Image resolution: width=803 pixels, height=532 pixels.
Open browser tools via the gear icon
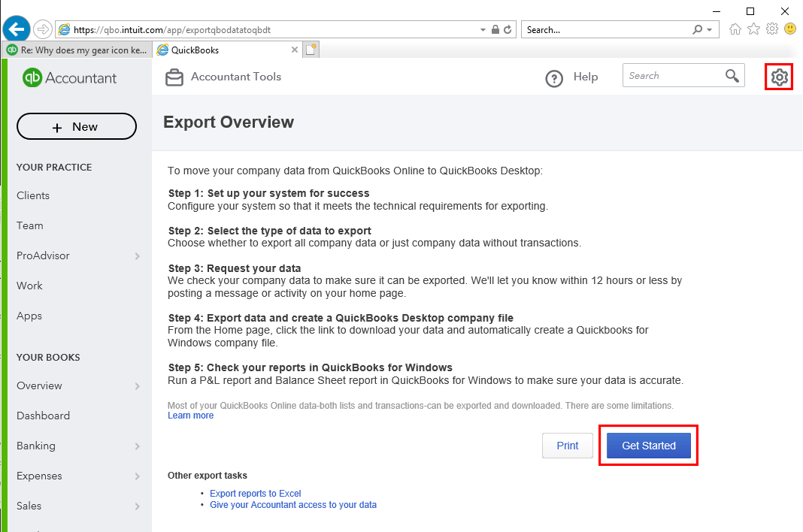(771, 29)
